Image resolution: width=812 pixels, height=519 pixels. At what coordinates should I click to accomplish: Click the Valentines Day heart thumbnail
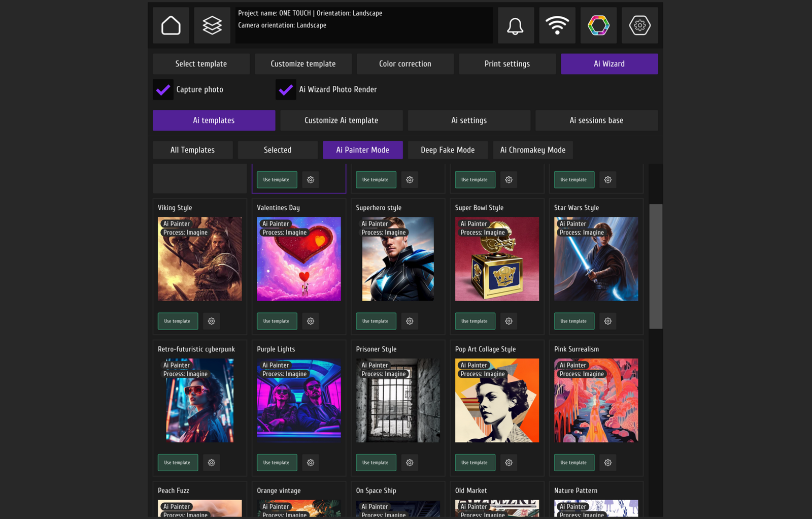(x=299, y=259)
